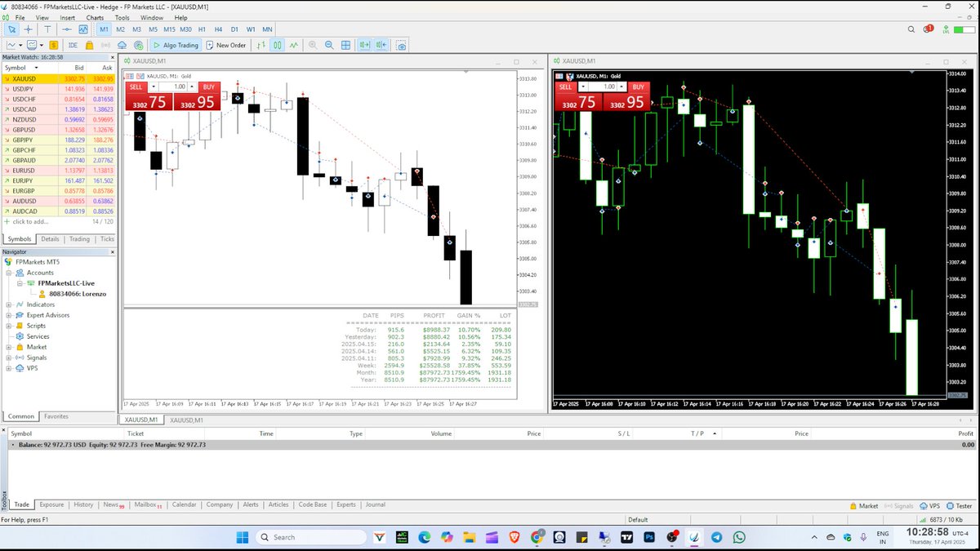Viewport: 980px width, 551px height.
Task: Click BUY 3302.95 on left white chart
Action: pos(196,101)
